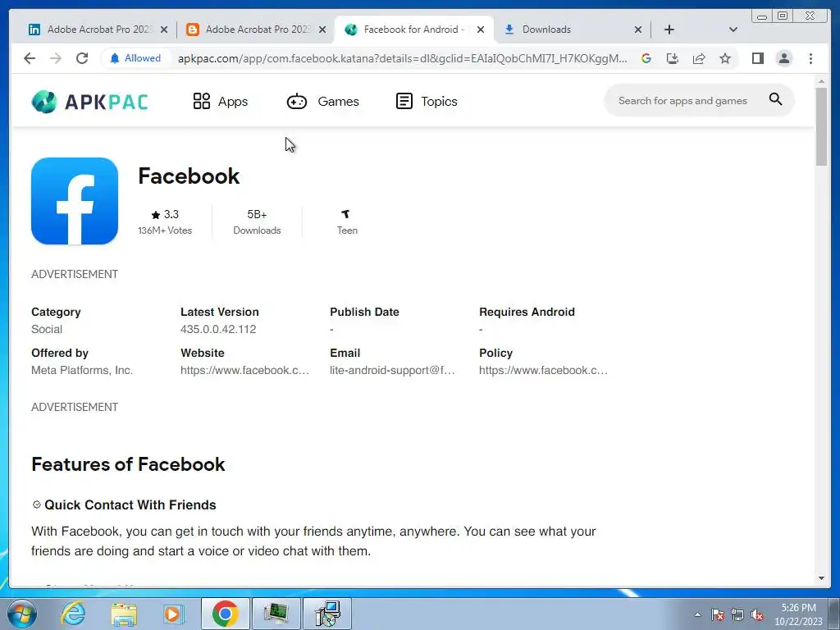Click the taskbar clock 5:26 PM
The image size is (840, 630).
798,614
